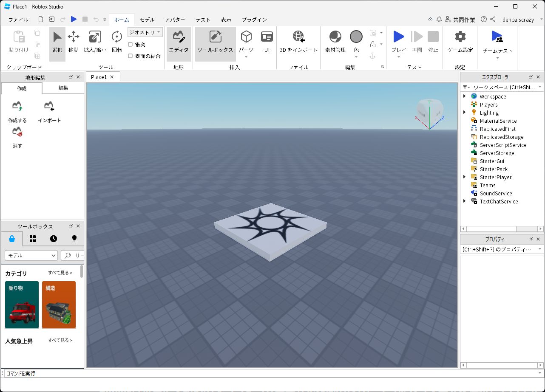
Task: Click the UI insert icon
Action: [267, 42]
